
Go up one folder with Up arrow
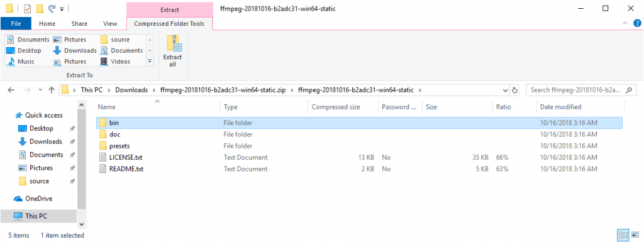point(52,91)
